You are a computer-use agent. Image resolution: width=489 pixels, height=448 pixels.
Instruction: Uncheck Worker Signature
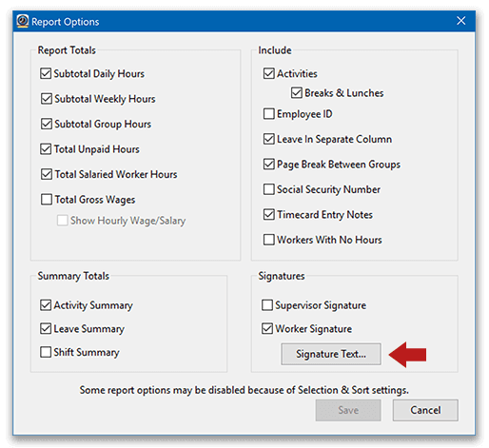pos(267,328)
